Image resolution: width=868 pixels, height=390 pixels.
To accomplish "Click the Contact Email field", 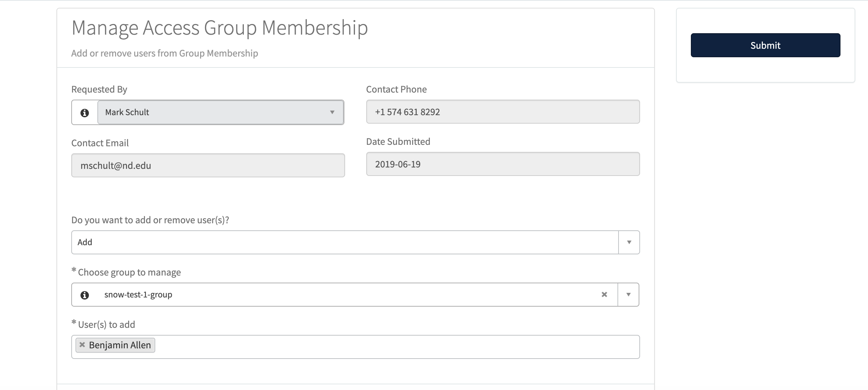I will point(207,165).
